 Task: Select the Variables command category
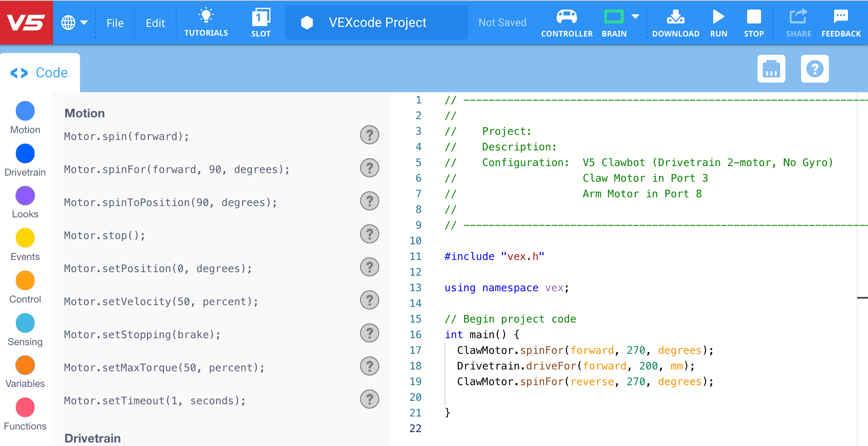click(x=25, y=365)
